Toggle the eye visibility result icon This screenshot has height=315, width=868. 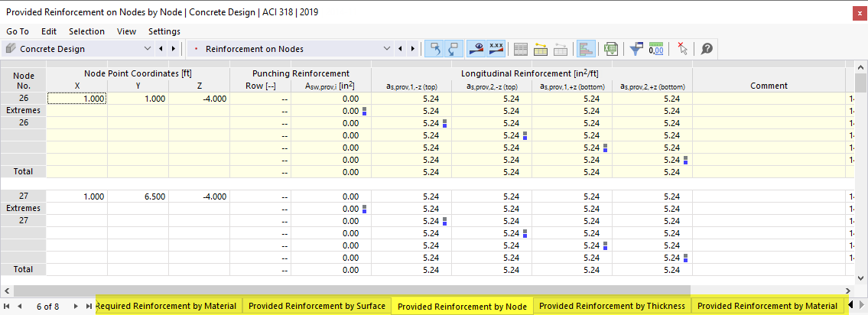point(476,48)
